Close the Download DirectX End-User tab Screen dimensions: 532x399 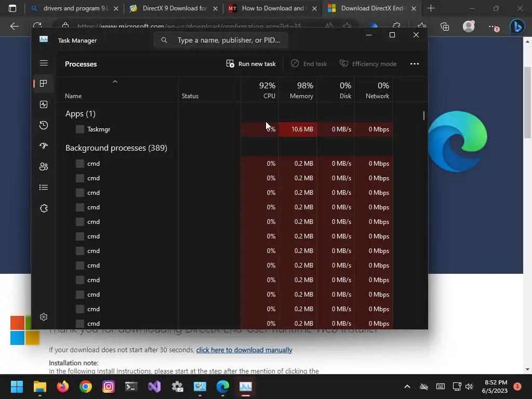[414, 8]
